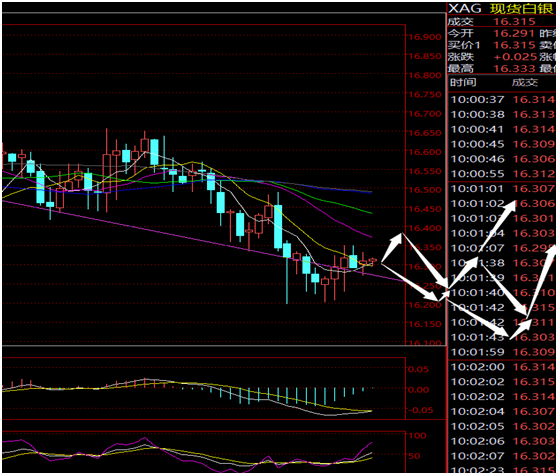Click the 10:02:04 tick row time
Screen dimensions: 558x475
point(478,412)
